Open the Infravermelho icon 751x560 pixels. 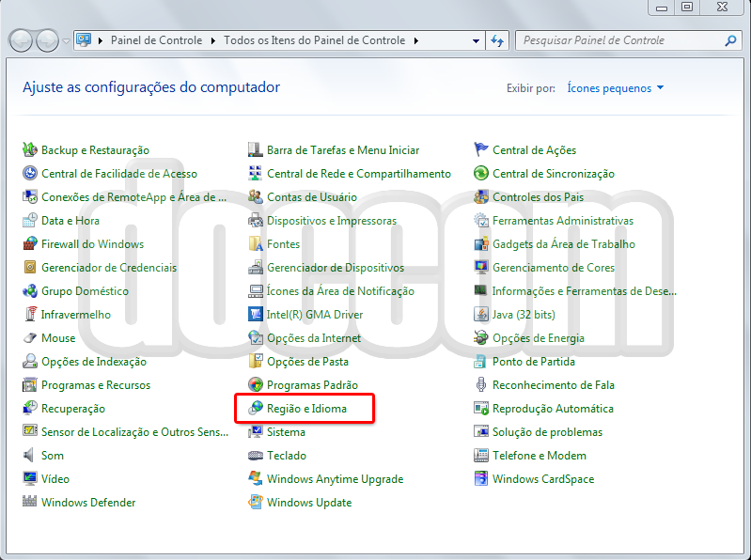(30, 314)
